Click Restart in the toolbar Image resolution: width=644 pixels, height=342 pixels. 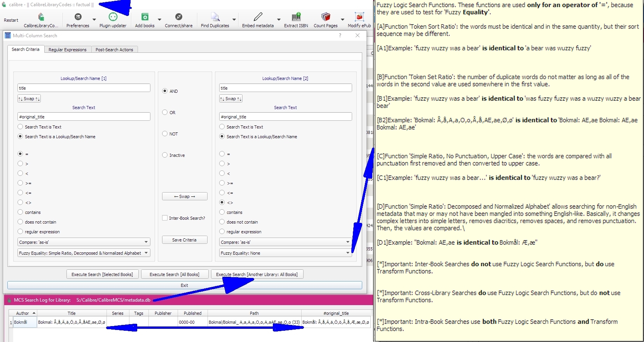(11, 20)
